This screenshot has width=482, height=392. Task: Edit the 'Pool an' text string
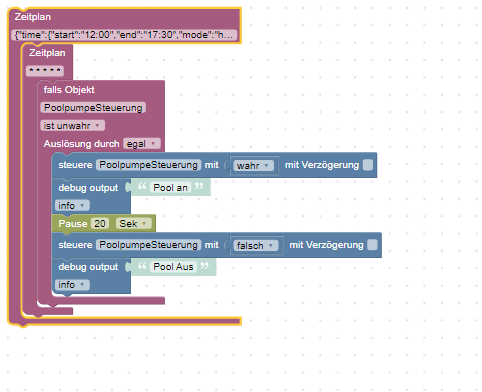coord(170,188)
